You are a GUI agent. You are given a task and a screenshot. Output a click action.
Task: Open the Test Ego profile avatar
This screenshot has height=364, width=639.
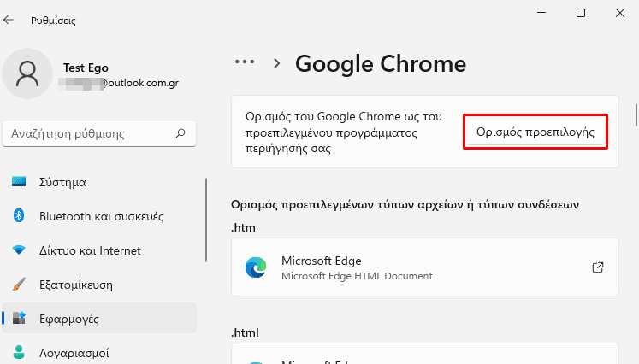coord(27,73)
